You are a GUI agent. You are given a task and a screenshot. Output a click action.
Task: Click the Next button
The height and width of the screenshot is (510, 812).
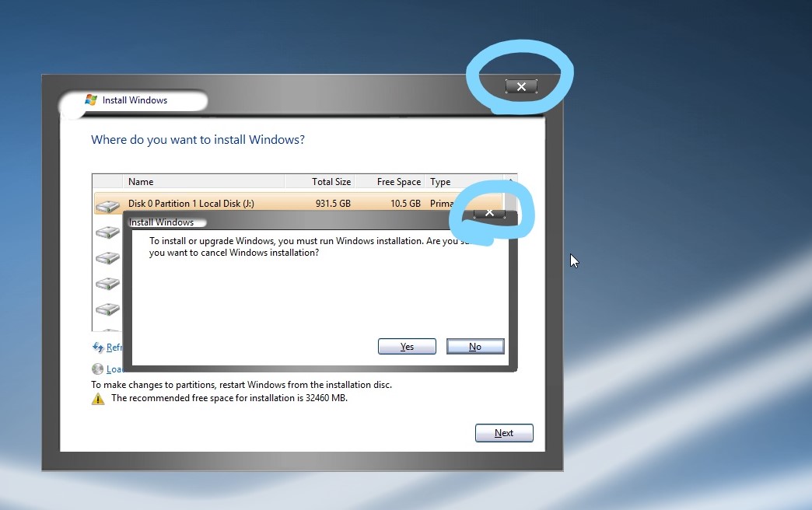pos(504,433)
